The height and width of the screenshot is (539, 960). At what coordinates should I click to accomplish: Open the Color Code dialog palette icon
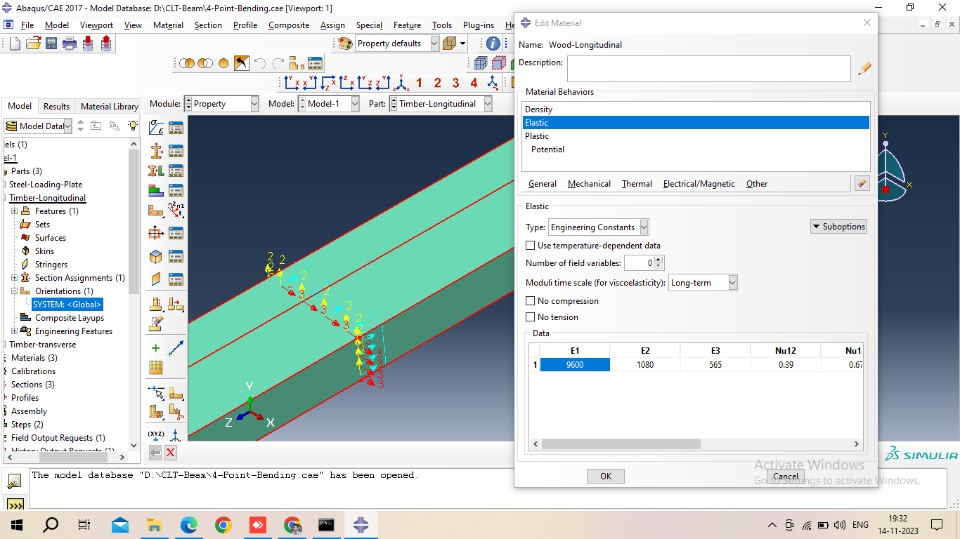[345, 43]
